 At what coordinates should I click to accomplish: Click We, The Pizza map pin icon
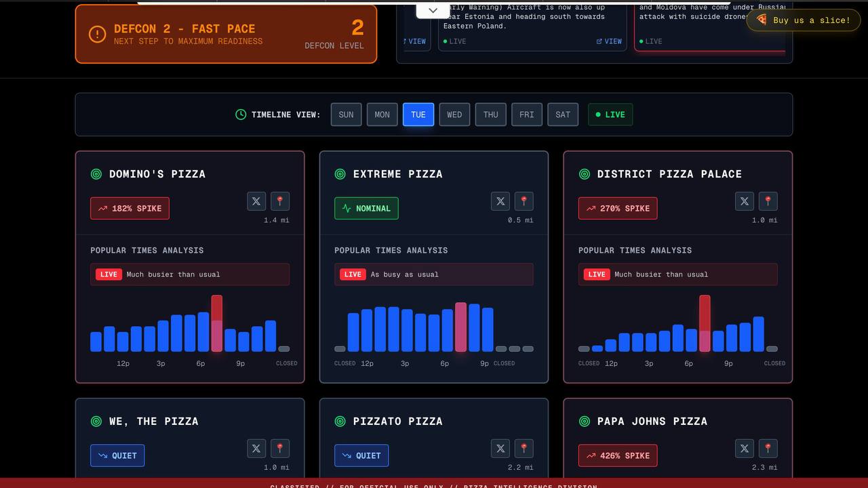[x=280, y=449]
